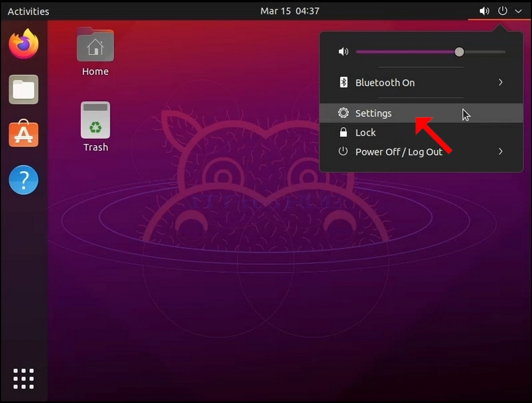Collapse system menu via top-bar down arrow
This screenshot has height=403, width=532.
(x=518, y=11)
